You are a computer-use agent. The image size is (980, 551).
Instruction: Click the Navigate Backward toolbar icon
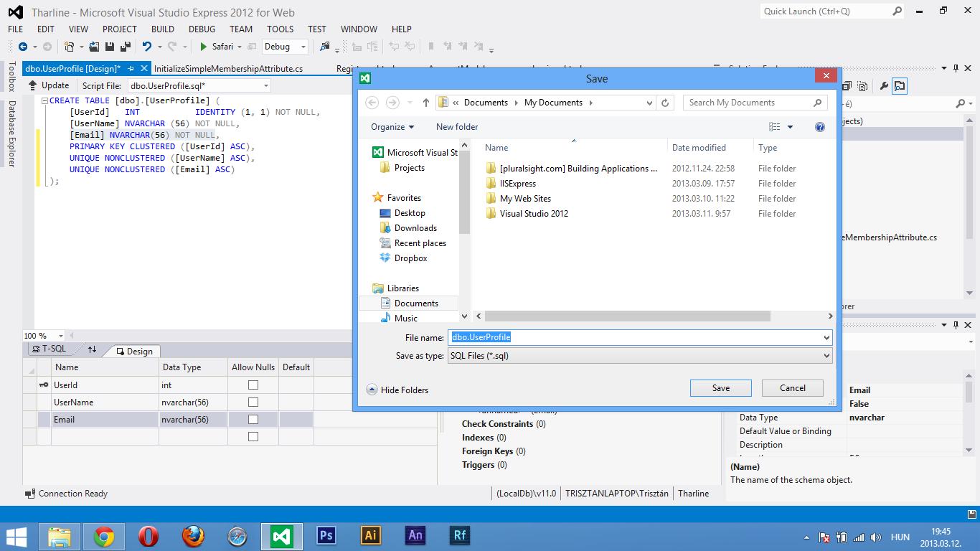(23, 47)
